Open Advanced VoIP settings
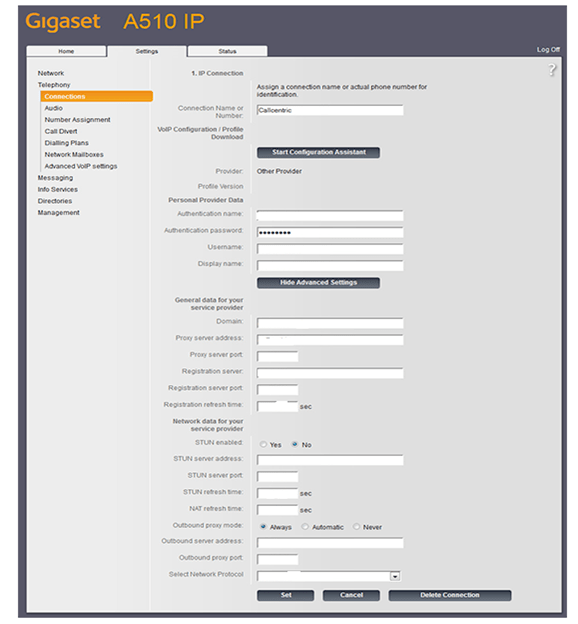Screen dimensions: 578x624 pyautogui.click(x=81, y=166)
